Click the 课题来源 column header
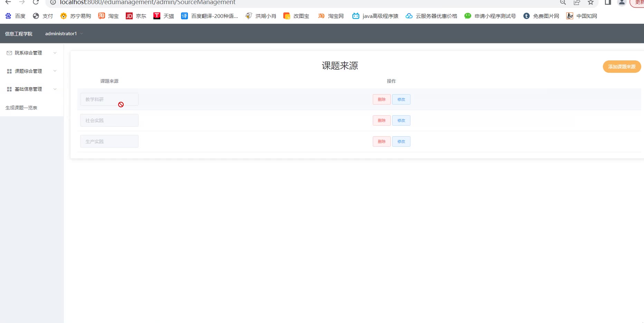The image size is (644, 323). pos(110,81)
